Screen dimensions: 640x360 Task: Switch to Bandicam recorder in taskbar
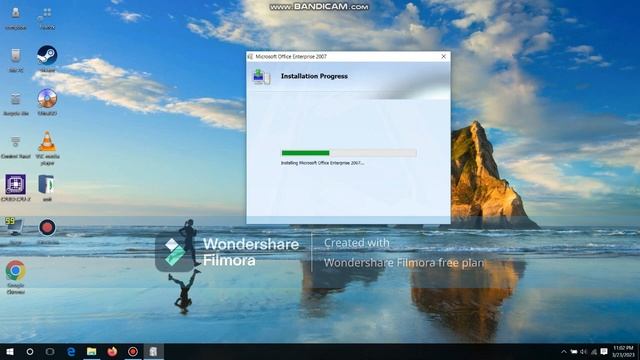(133, 351)
